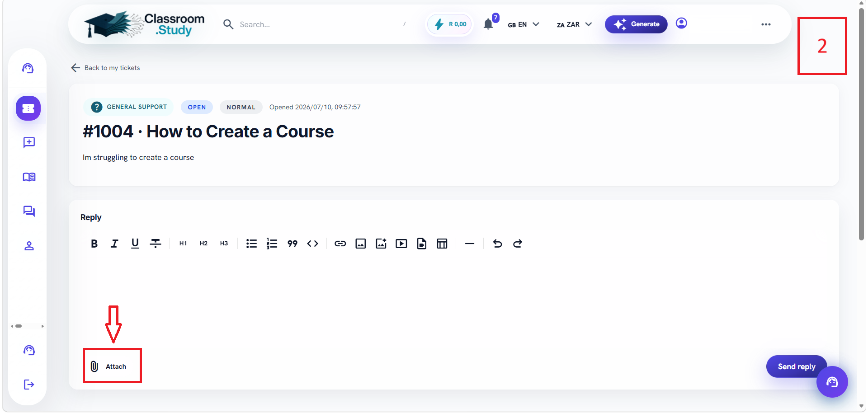This screenshot has height=413, width=868.
Task: Open the three-dot more options menu
Action: 766,24
